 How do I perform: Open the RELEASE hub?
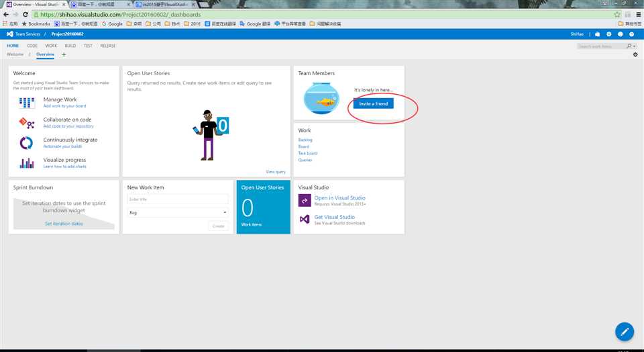107,46
